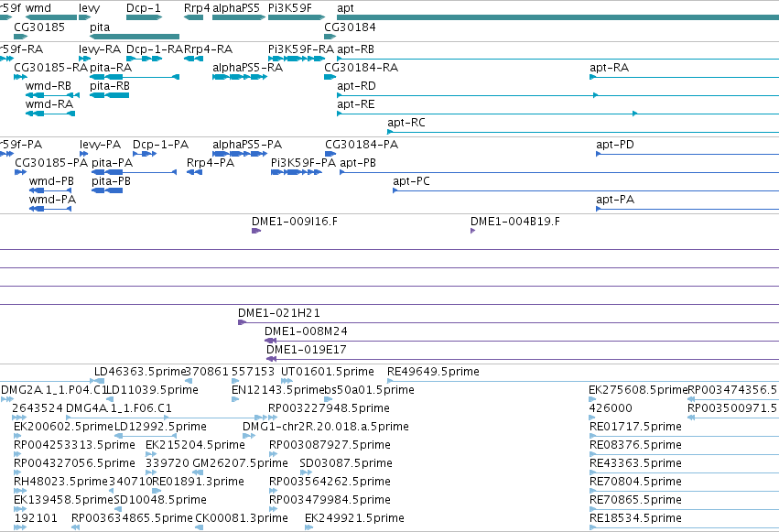
Task: Select apt-PA protein label
Action: 615,200
